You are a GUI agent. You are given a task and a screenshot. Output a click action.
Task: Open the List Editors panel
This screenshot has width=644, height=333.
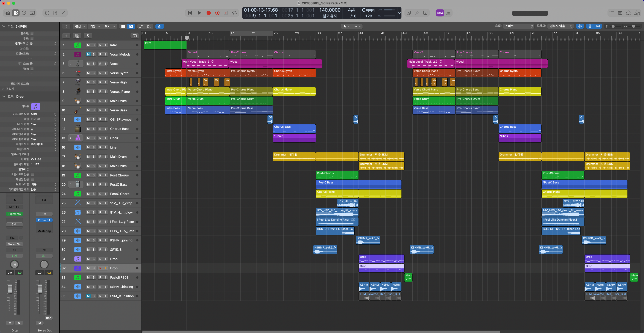pyautogui.click(x=612, y=13)
